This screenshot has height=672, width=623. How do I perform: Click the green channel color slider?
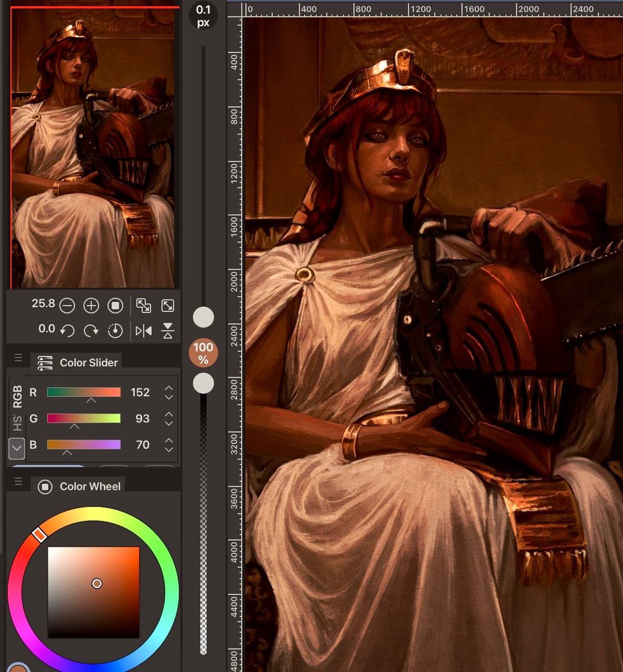(x=84, y=418)
